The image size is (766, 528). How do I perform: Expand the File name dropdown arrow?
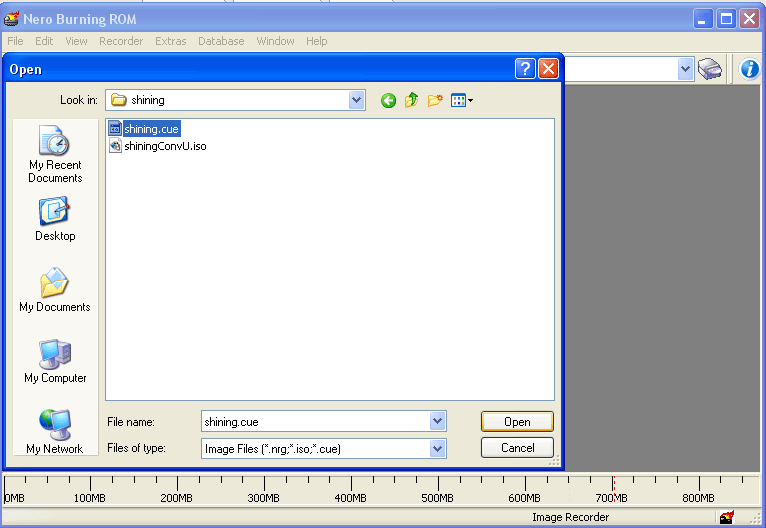(x=437, y=422)
